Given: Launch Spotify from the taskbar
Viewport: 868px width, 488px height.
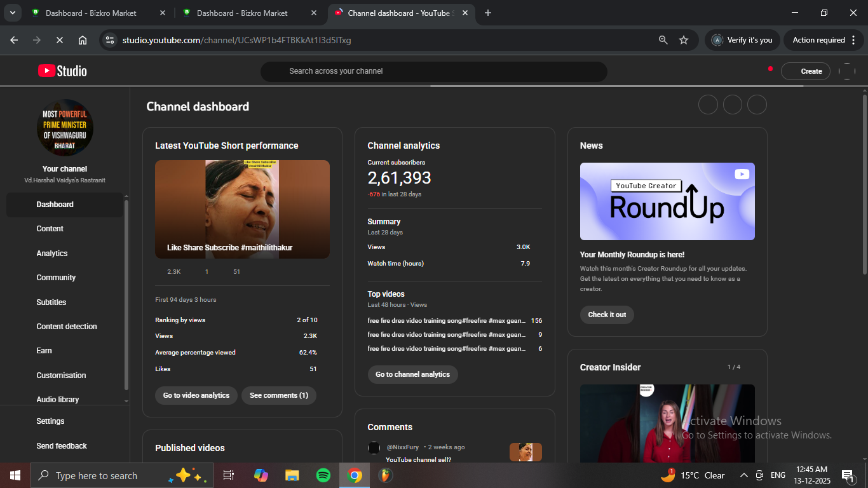Looking at the screenshot, I should (323, 475).
